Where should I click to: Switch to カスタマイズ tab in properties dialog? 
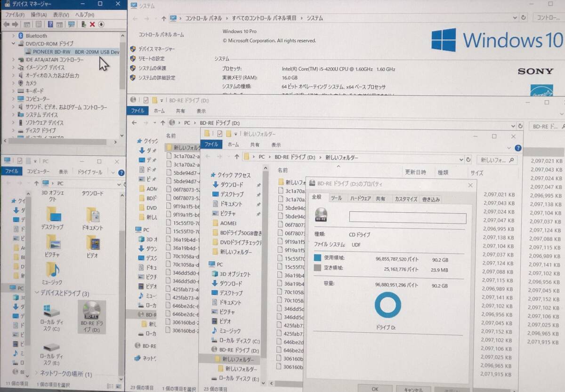click(406, 200)
